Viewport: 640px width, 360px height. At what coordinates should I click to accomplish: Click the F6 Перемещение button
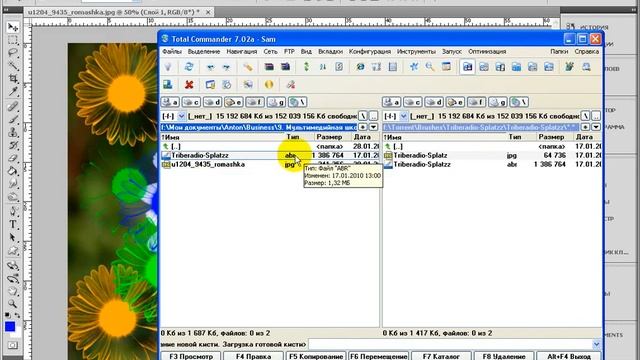click(x=378, y=356)
